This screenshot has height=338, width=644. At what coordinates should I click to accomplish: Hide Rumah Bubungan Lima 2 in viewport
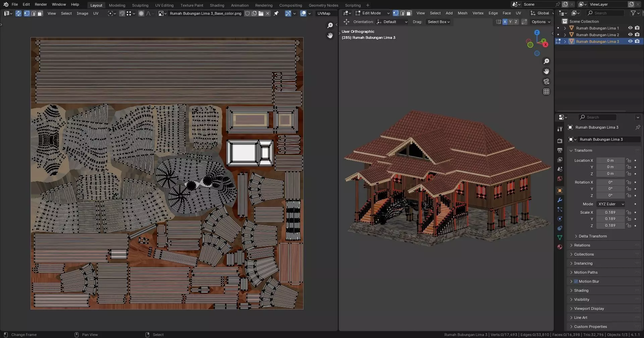pyautogui.click(x=630, y=35)
